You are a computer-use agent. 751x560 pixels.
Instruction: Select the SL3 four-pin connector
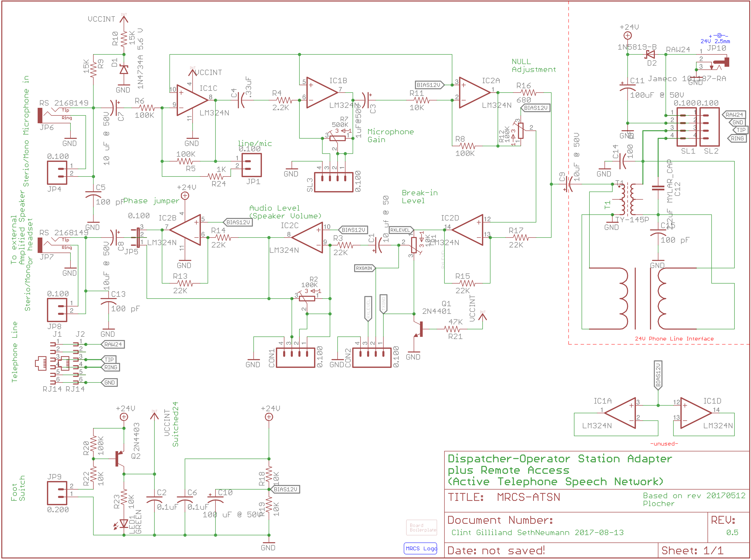pyautogui.click(x=334, y=182)
